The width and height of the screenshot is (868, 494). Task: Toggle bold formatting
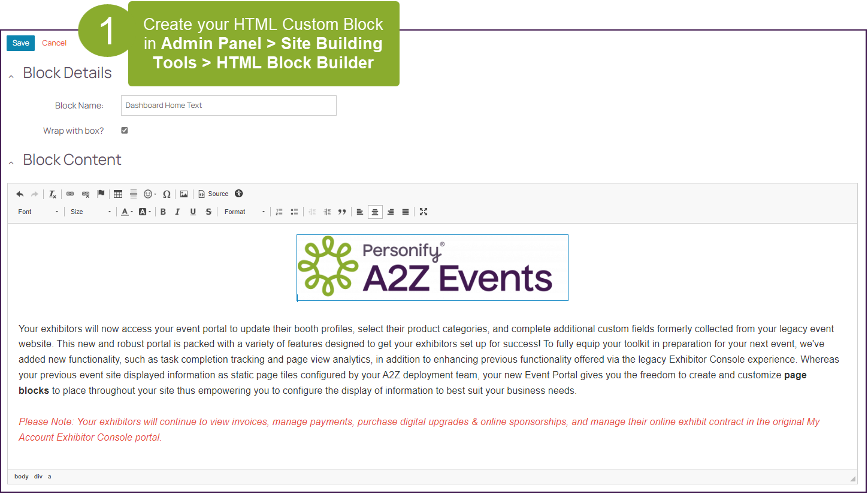(163, 212)
